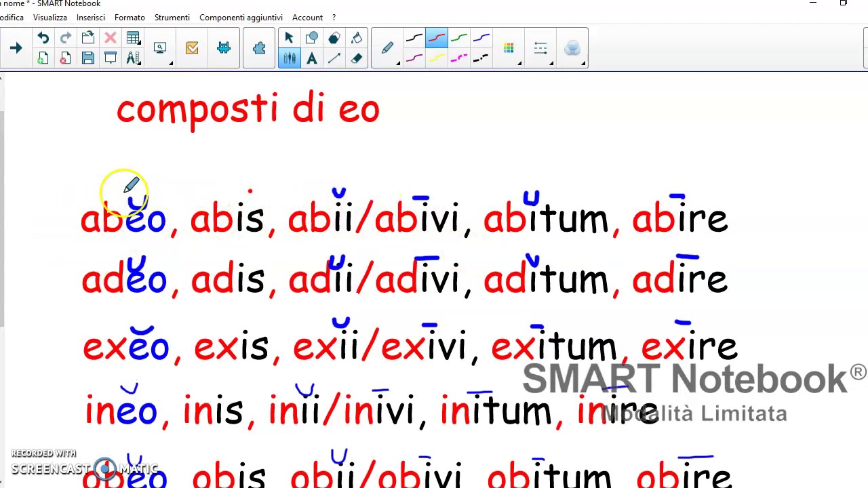The image size is (868, 488).
Task: Choose the Select arrow tool
Action: coord(290,38)
